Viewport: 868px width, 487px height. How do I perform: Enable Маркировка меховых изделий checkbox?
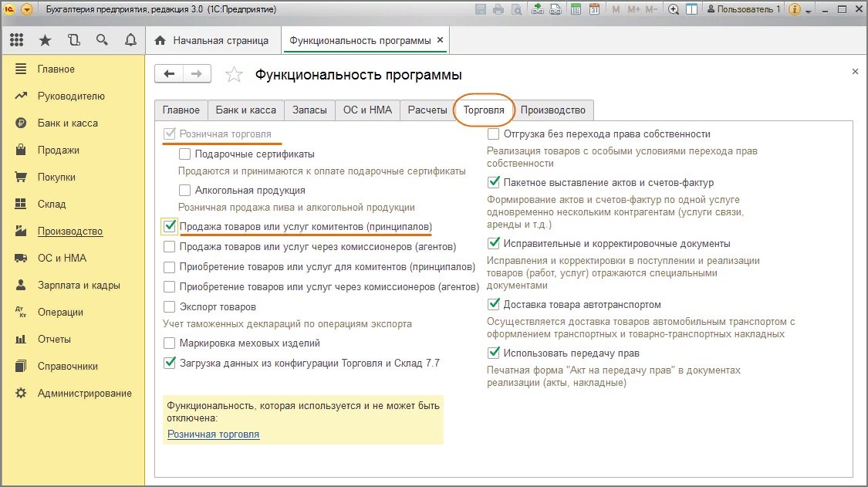(x=170, y=343)
